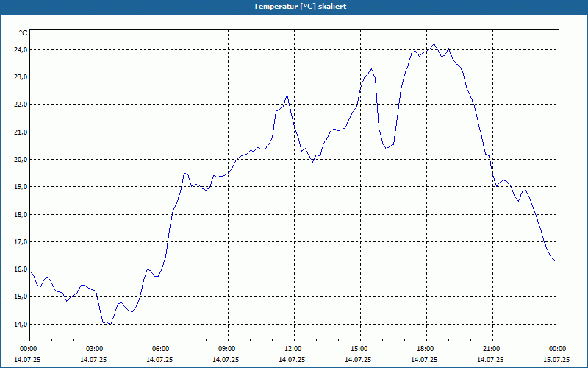Select the 15,0 y-axis label
Image resolution: width=588 pixels, height=368 pixels.
(x=21, y=297)
